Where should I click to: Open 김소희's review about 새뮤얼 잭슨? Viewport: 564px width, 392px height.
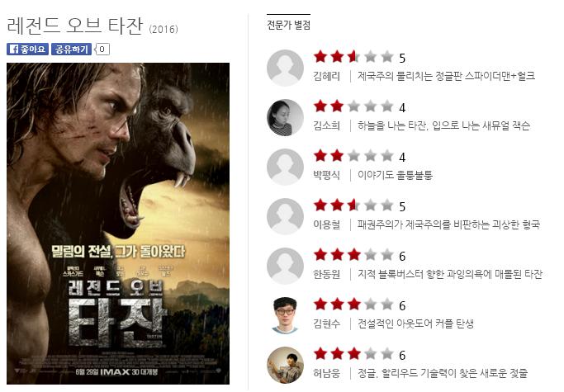[x=443, y=125]
